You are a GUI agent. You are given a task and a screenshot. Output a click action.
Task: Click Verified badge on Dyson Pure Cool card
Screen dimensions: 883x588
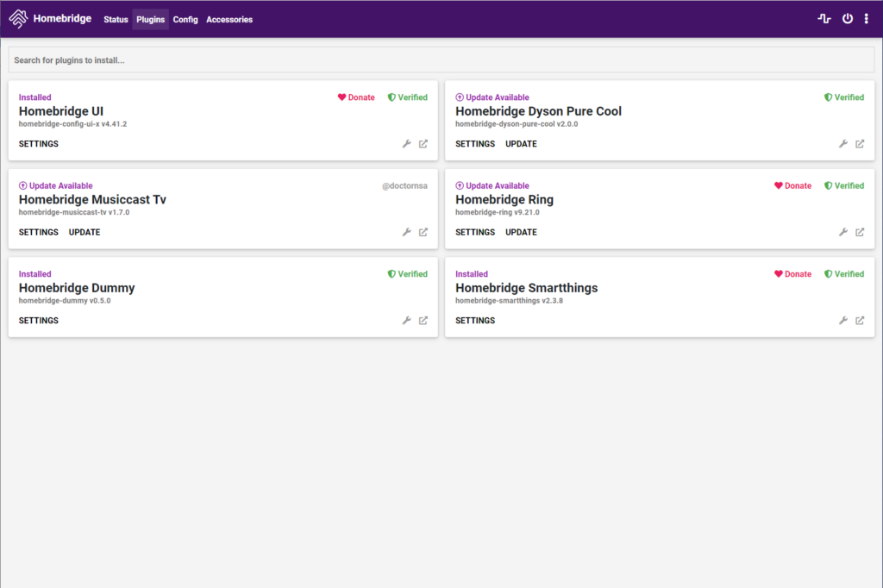tap(843, 97)
